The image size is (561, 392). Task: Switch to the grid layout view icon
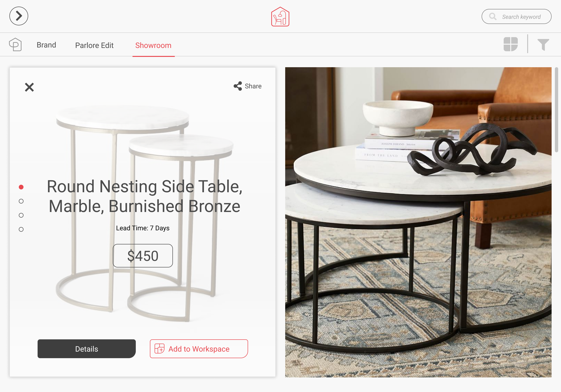pyautogui.click(x=510, y=44)
